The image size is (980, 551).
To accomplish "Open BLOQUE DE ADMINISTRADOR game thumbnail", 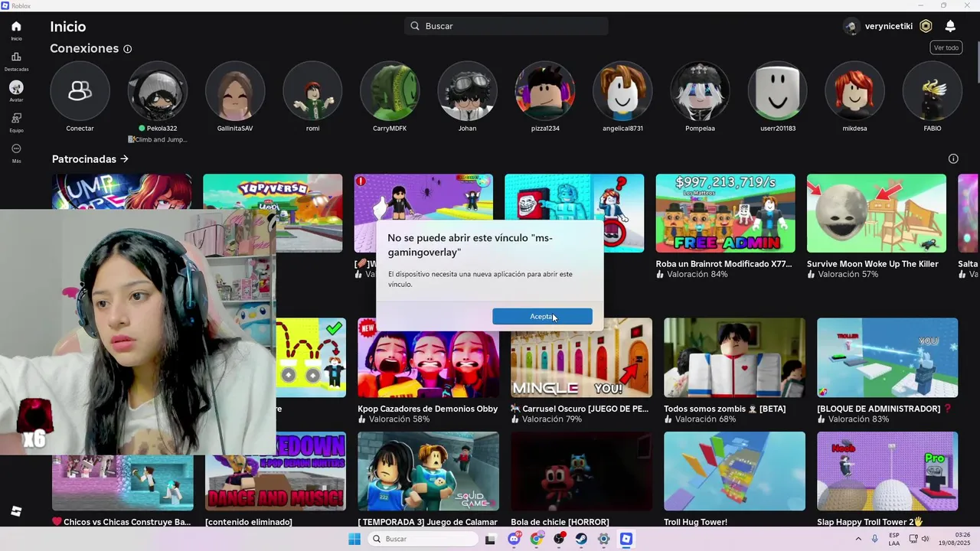I will point(887,357).
